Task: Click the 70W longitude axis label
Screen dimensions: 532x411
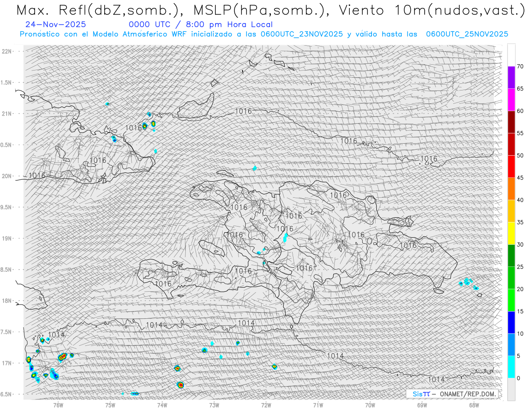Action: (x=370, y=405)
